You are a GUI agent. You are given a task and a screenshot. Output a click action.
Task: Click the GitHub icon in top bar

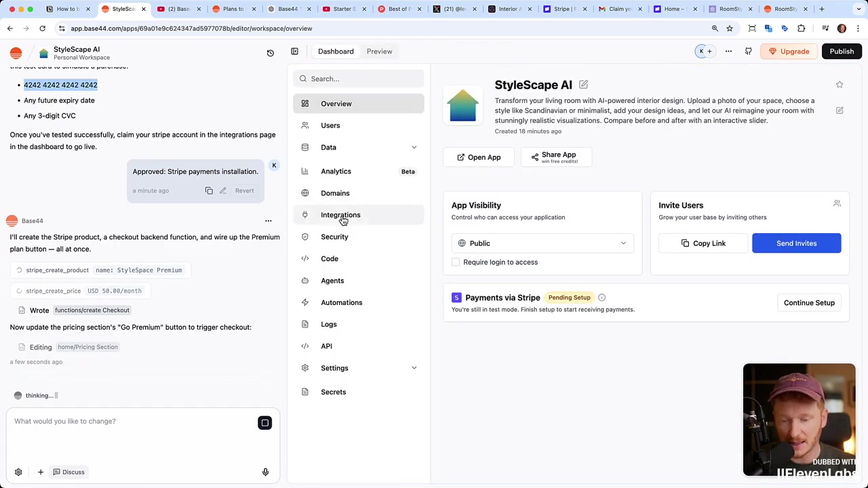pyautogui.click(x=748, y=52)
